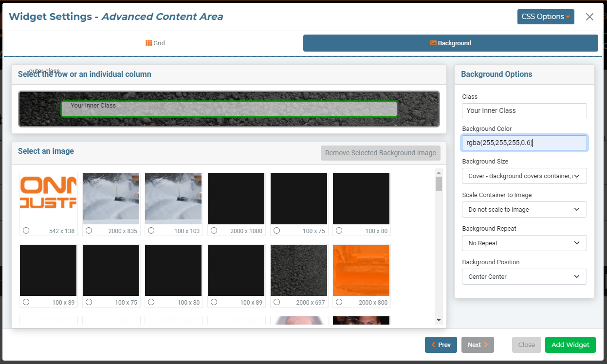Viewport: 607px width, 364px height.
Task: Select radio for 100 x 103 image
Action: pos(151,231)
